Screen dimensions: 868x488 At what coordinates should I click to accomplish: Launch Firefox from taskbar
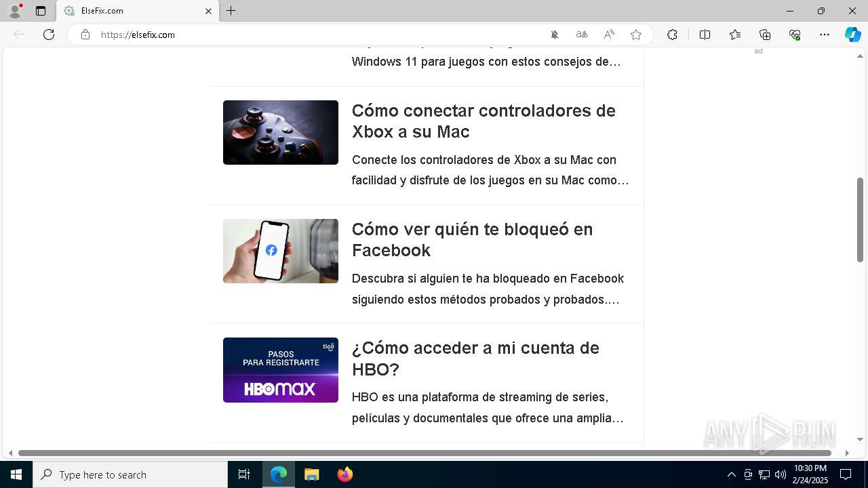coord(345,474)
